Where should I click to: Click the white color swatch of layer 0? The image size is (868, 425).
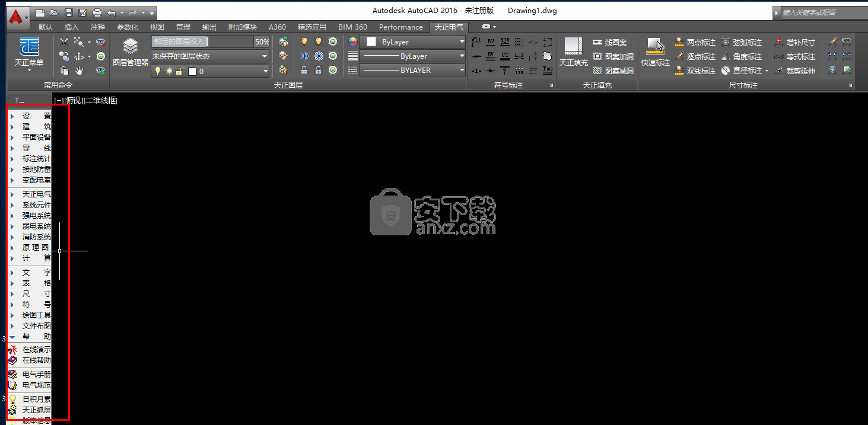(x=192, y=71)
